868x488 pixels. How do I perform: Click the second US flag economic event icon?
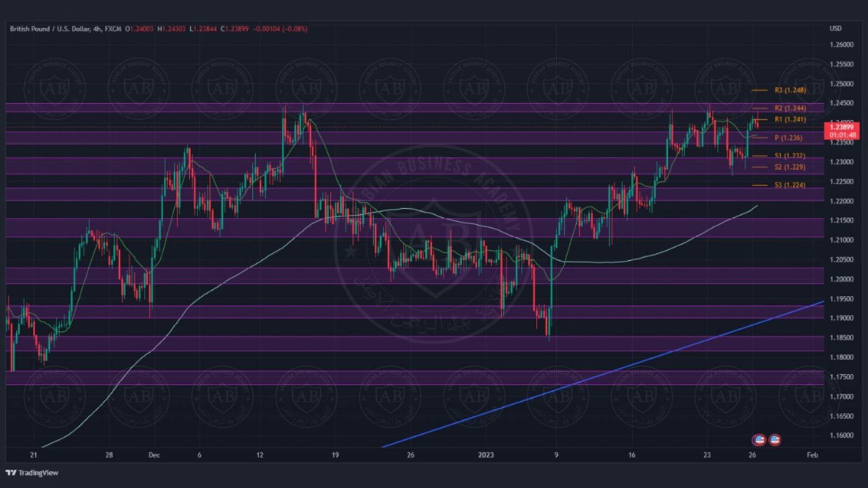pos(775,440)
